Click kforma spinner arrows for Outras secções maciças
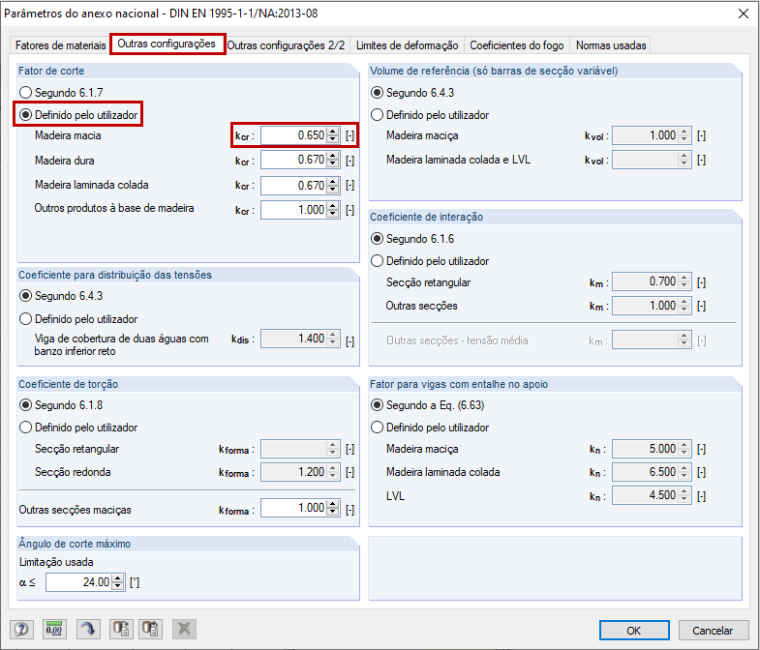Image resolution: width=760 pixels, height=650 pixels. (332, 508)
